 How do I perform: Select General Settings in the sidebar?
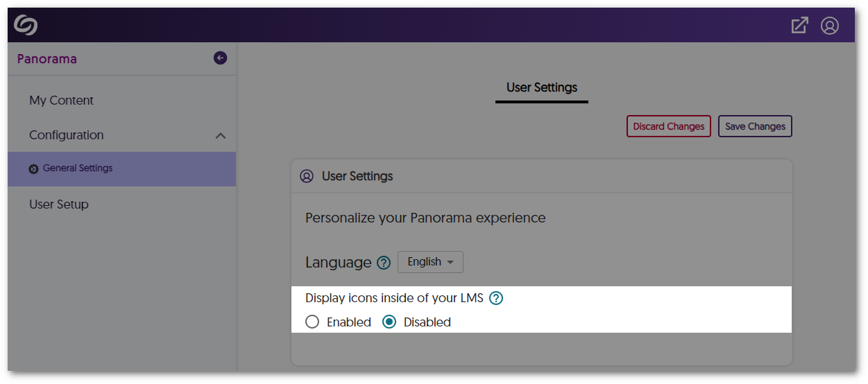pyautogui.click(x=77, y=168)
